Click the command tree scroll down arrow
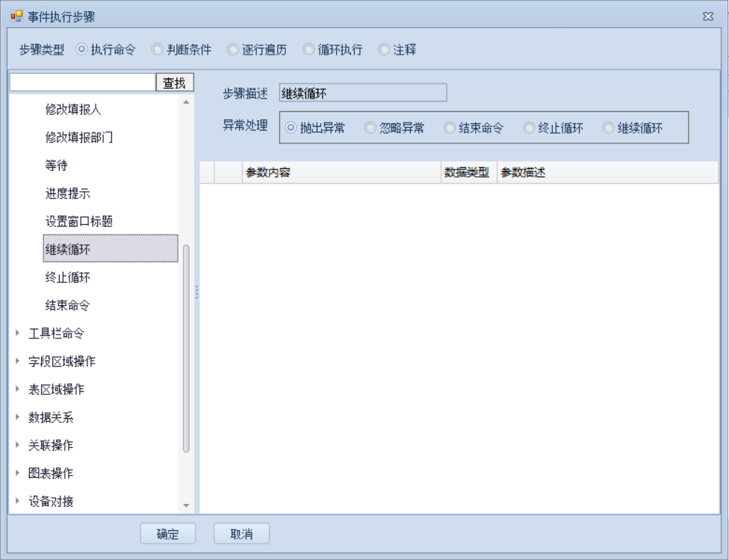The width and height of the screenshot is (729, 560). [x=186, y=506]
